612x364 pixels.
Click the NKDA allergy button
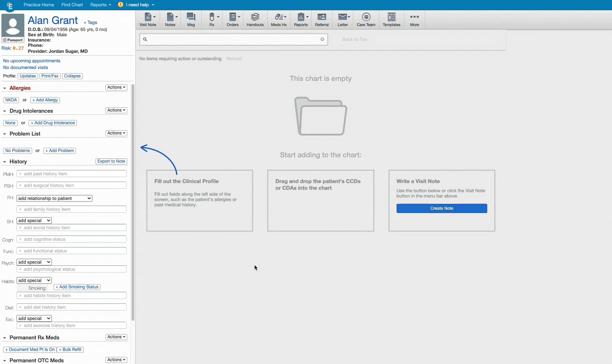11,100
